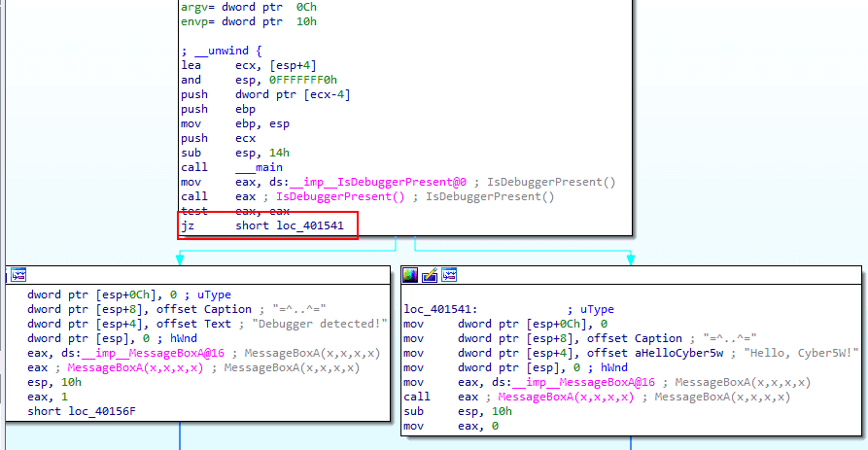The image size is (868, 450).
Task: Click '__imp__IsDebuggerPresent@0' import reference
Action: click(x=377, y=182)
